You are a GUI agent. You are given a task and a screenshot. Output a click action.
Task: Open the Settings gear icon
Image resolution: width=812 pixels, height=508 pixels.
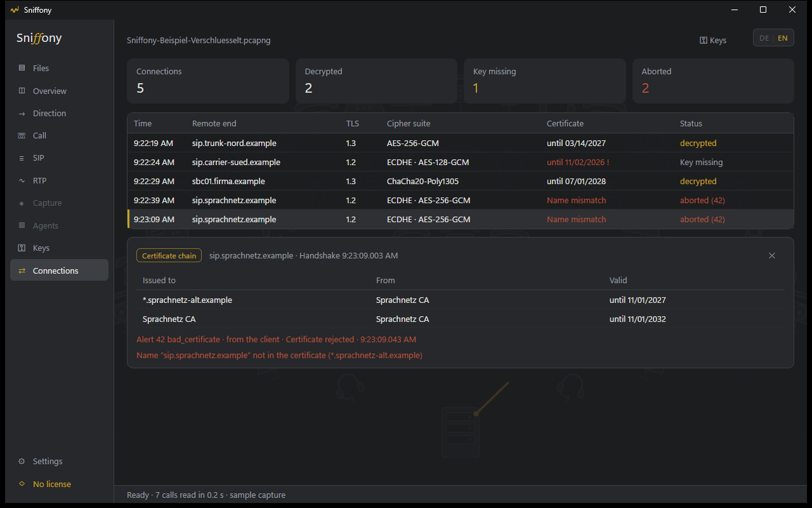(x=22, y=461)
